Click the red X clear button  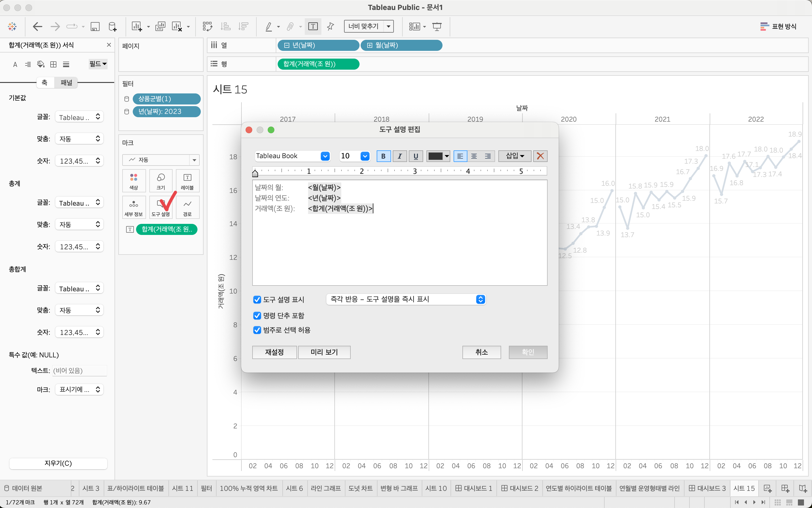coord(540,156)
